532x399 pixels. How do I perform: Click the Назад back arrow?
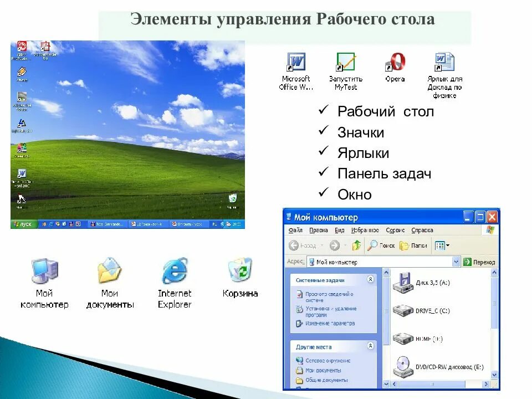(294, 245)
